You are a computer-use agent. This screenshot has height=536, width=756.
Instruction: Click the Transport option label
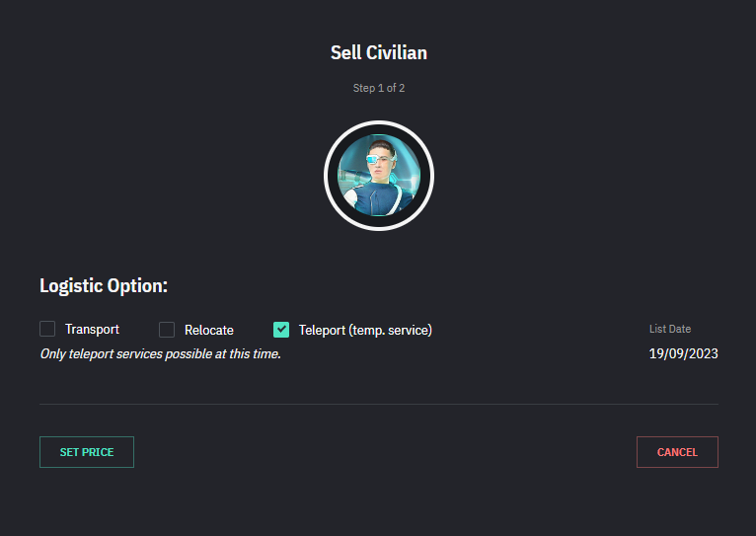point(92,330)
